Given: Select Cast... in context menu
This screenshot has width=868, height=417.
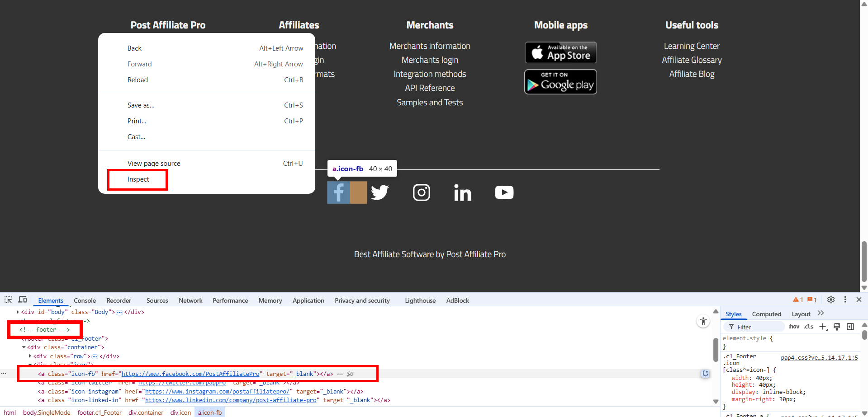Looking at the screenshot, I should tap(207, 137).
